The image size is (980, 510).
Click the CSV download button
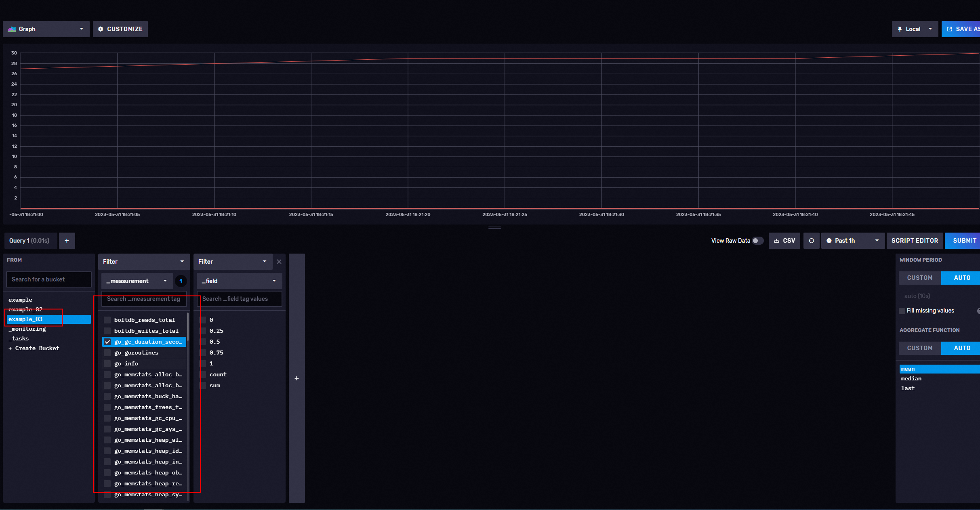click(784, 241)
